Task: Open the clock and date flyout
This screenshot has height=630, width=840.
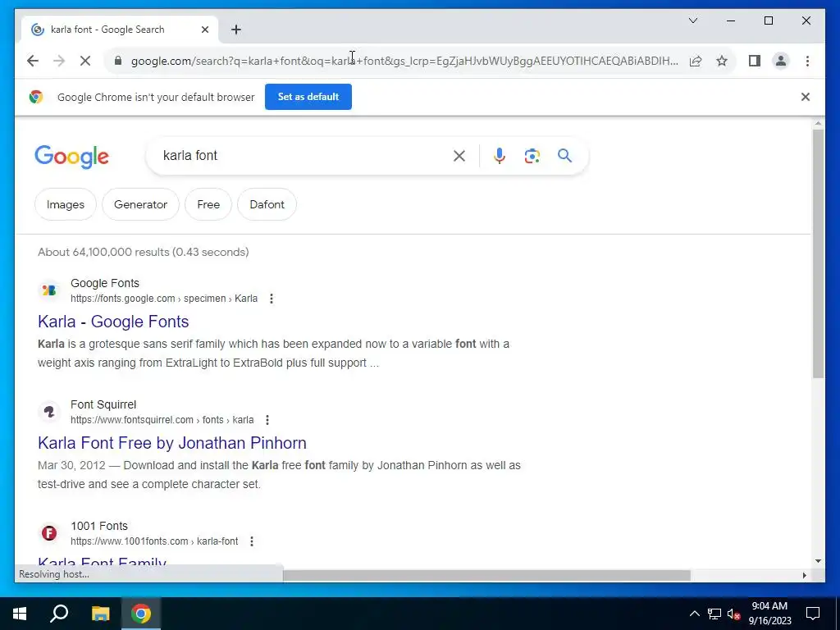Action: point(769,614)
